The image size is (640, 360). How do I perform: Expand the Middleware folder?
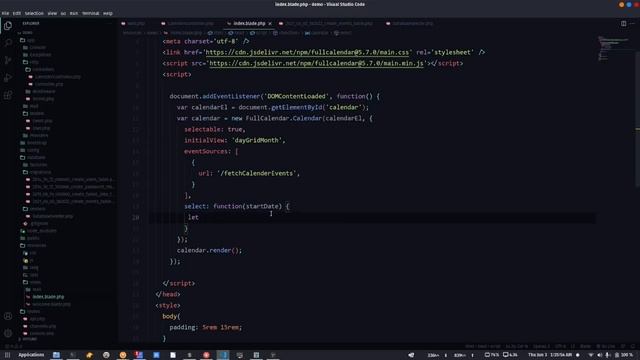click(x=40, y=91)
